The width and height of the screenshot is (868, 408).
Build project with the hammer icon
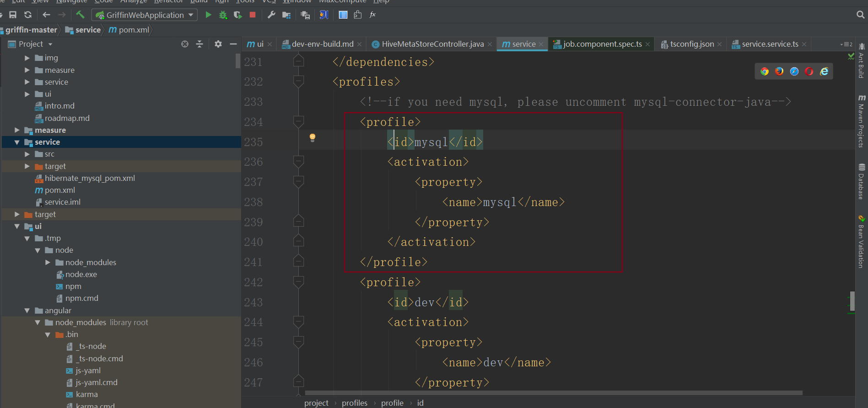pos(80,15)
